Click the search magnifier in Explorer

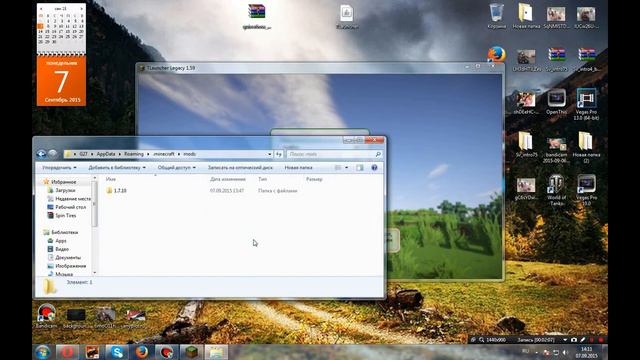click(x=378, y=154)
